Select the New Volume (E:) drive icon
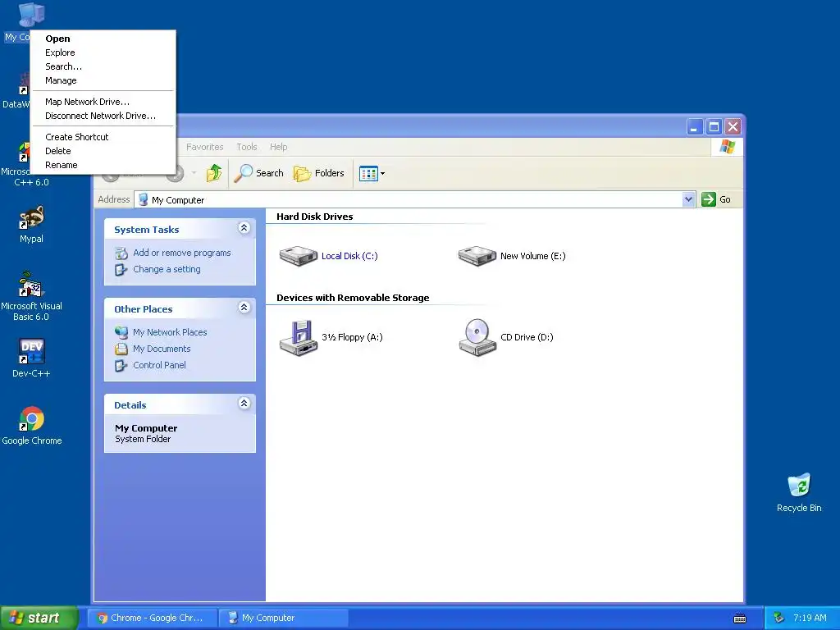Image resolution: width=840 pixels, height=630 pixels. (477, 256)
